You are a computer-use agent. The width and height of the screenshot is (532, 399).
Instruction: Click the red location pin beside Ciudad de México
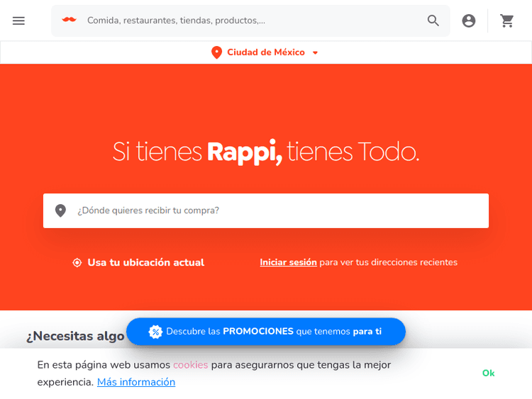coord(216,52)
